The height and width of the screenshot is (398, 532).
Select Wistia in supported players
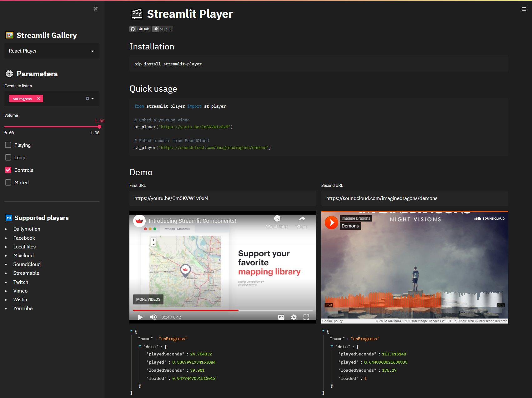click(x=20, y=300)
